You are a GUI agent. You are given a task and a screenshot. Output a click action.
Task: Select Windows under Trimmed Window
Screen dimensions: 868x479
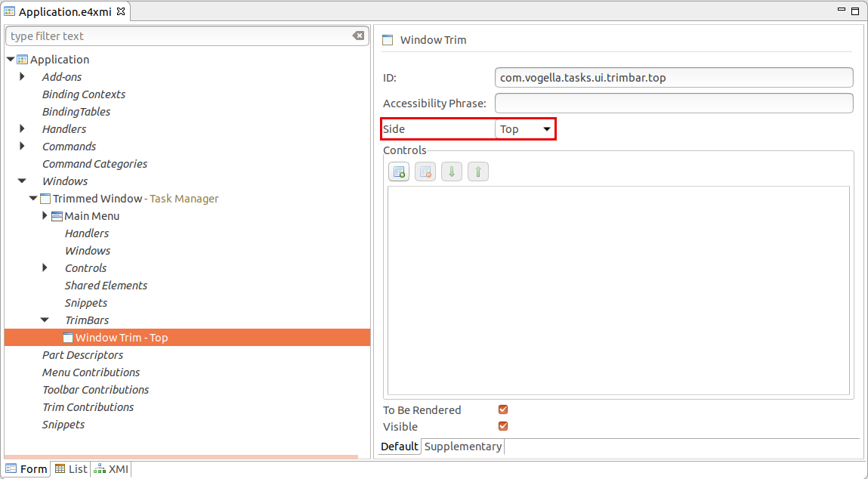[88, 250]
